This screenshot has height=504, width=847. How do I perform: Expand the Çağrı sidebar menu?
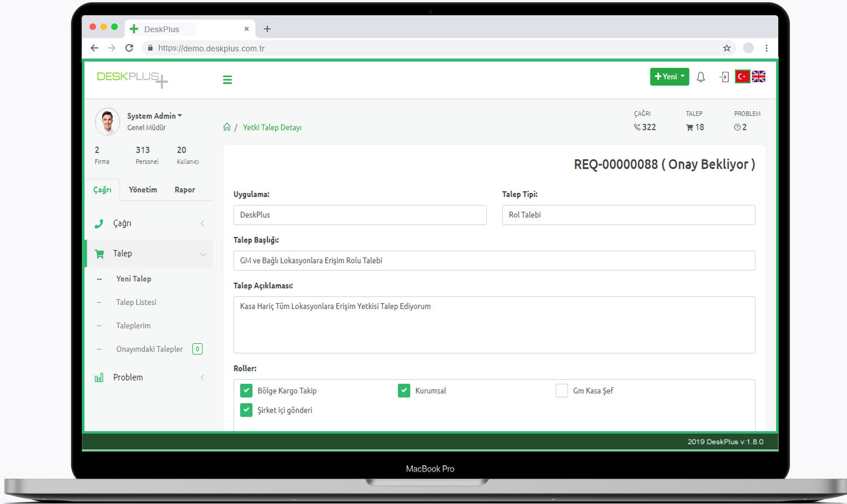[149, 223]
